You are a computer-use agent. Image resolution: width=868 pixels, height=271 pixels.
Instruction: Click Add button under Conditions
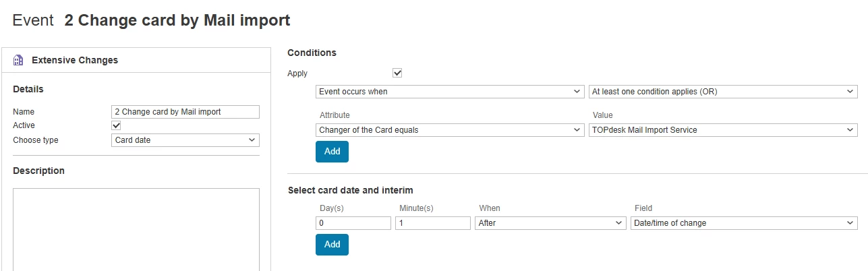pos(332,152)
